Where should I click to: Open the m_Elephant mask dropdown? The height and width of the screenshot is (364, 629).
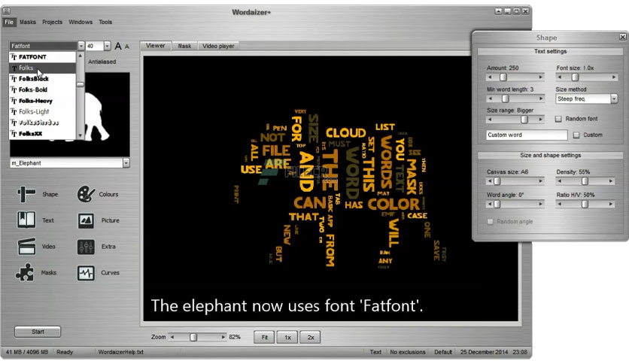point(126,163)
